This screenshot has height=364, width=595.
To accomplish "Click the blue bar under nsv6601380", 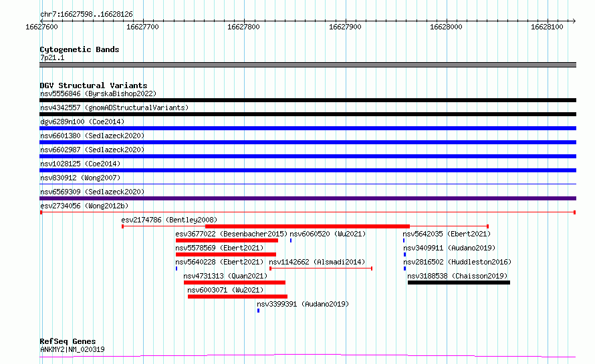I will [x=308, y=142].
